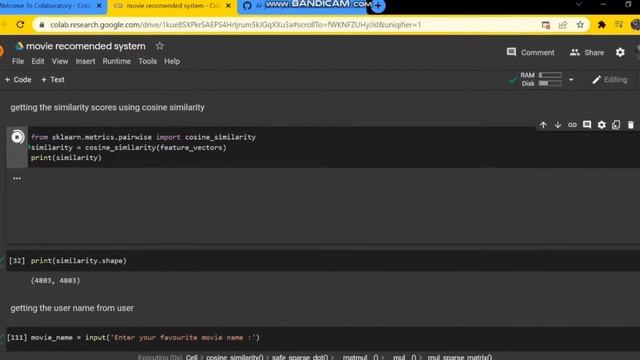Open the Edit menu
Viewport: 640px width, 360px height.
point(38,61)
